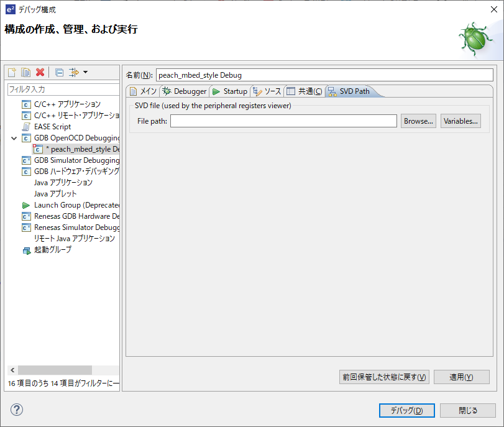Viewport: 504px width, 427px height.
Task: Click the horizontal scrollbar thumb in tree
Action: pyautogui.click(x=55, y=370)
